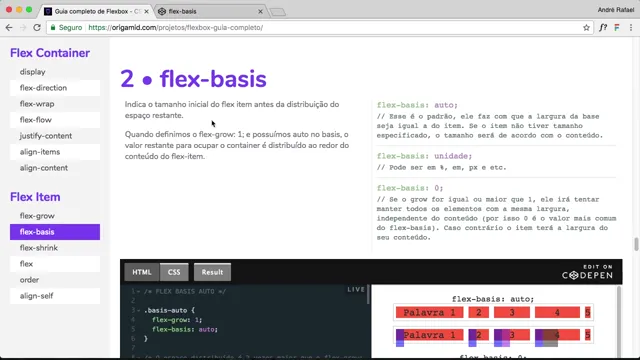Collapse the code fold arrow on line 1

[138, 291]
